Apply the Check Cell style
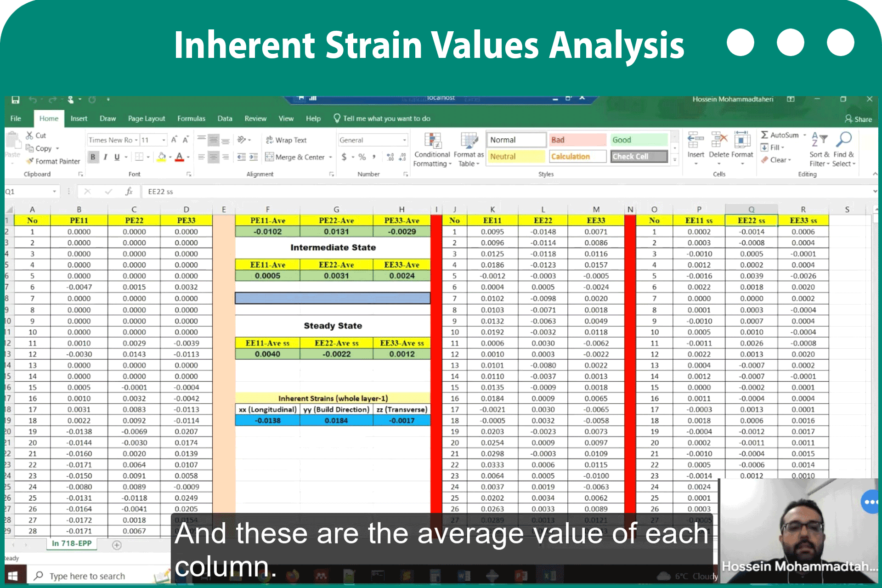882x588 pixels. [x=639, y=157]
